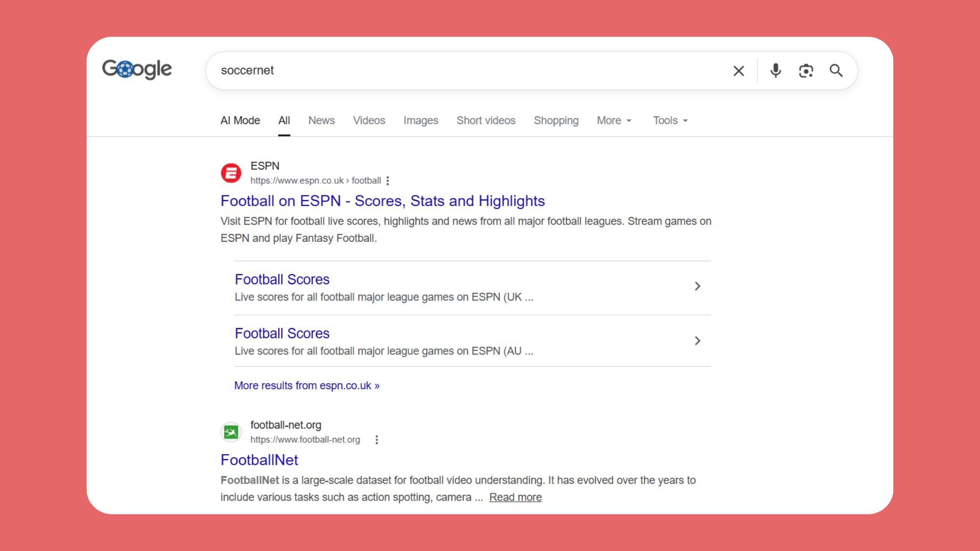Open the FootballNet result title
The height and width of the screenshot is (551, 980).
[x=259, y=460]
